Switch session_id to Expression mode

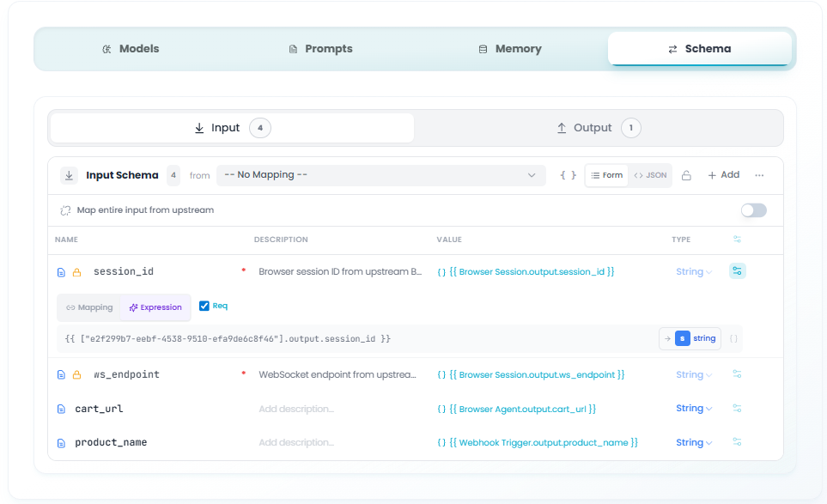pyautogui.click(x=155, y=307)
